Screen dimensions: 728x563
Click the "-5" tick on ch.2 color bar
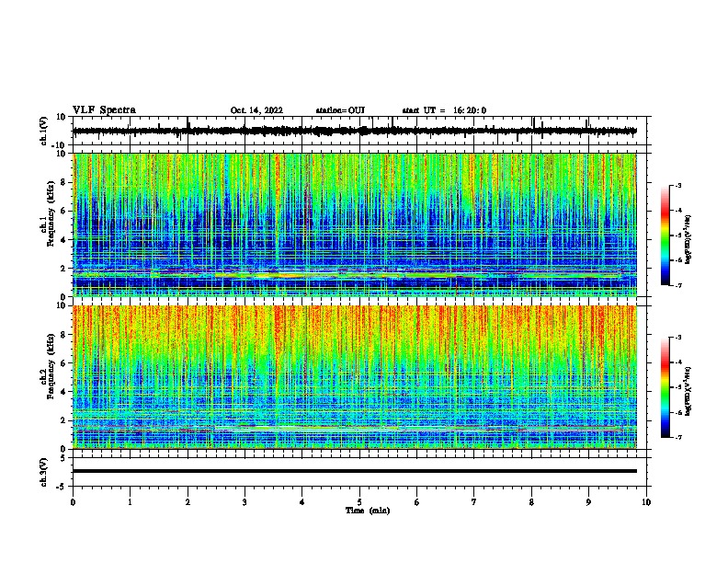[677, 387]
